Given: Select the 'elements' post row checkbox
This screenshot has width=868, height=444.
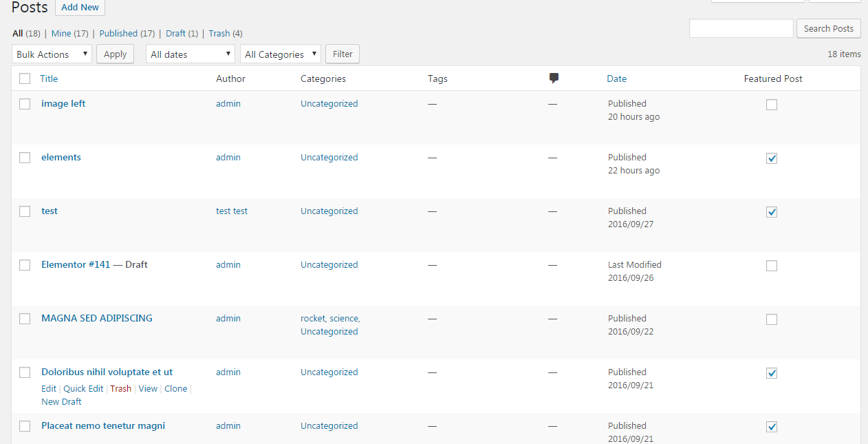Looking at the screenshot, I should [x=25, y=158].
